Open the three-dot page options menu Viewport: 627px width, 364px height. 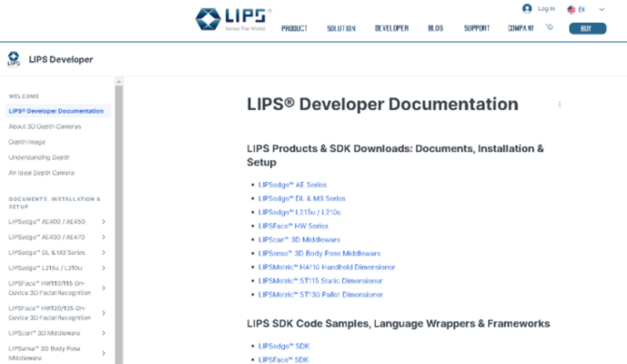(x=560, y=104)
